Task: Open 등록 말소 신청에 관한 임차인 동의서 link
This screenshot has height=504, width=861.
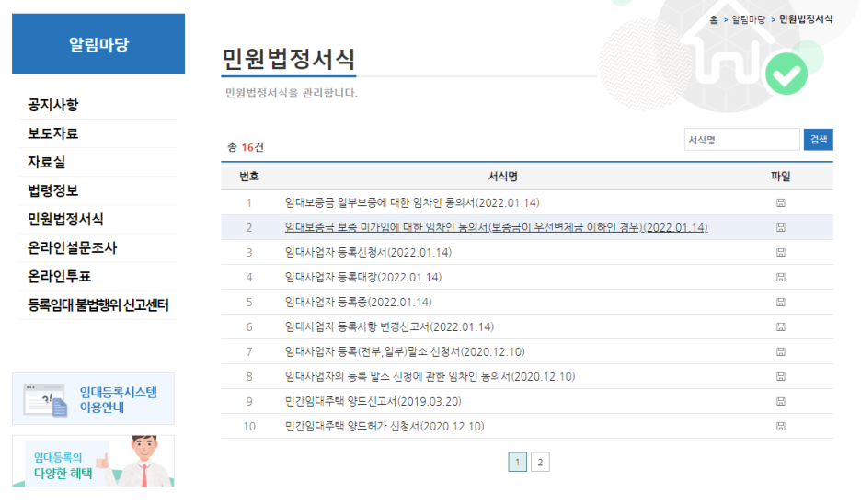Action: pos(430,377)
